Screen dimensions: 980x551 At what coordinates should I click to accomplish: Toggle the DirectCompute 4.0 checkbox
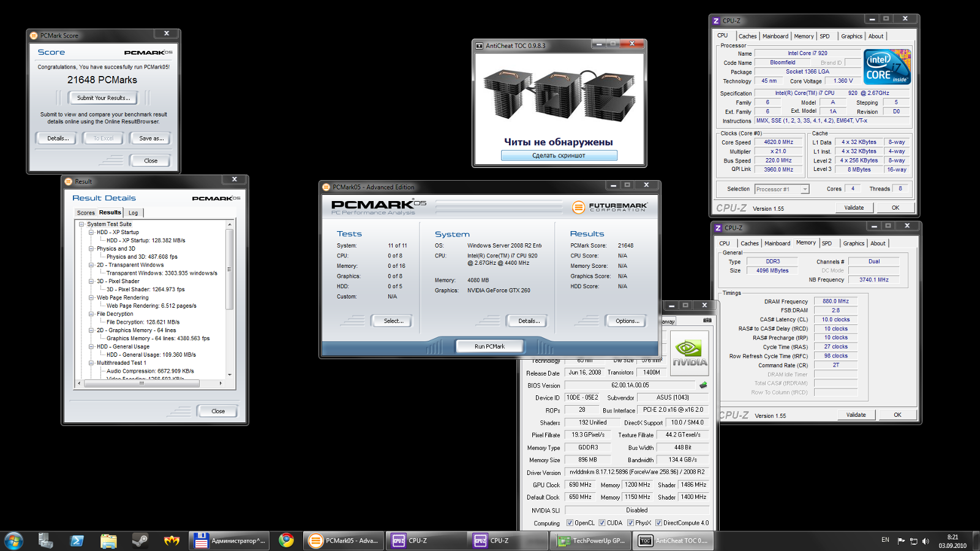(658, 523)
